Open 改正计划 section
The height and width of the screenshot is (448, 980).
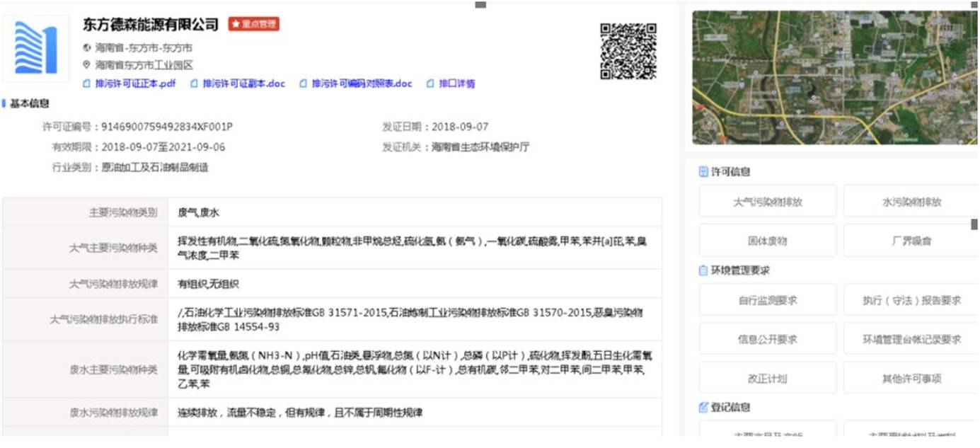pyautogui.click(x=768, y=378)
